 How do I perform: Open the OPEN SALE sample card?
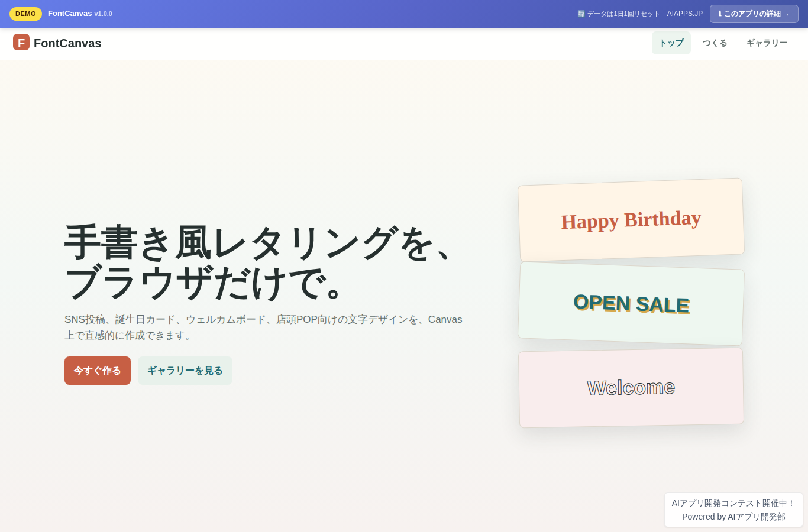631,304
